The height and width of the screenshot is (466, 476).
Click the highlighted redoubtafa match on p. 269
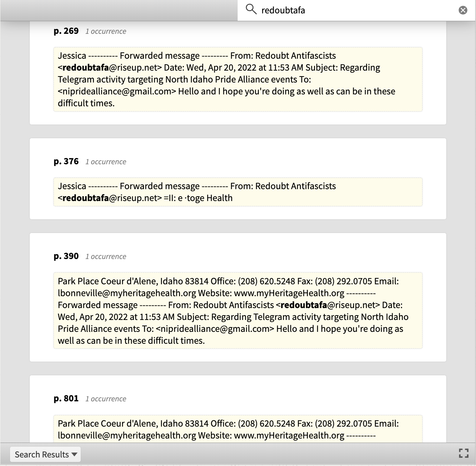point(86,68)
